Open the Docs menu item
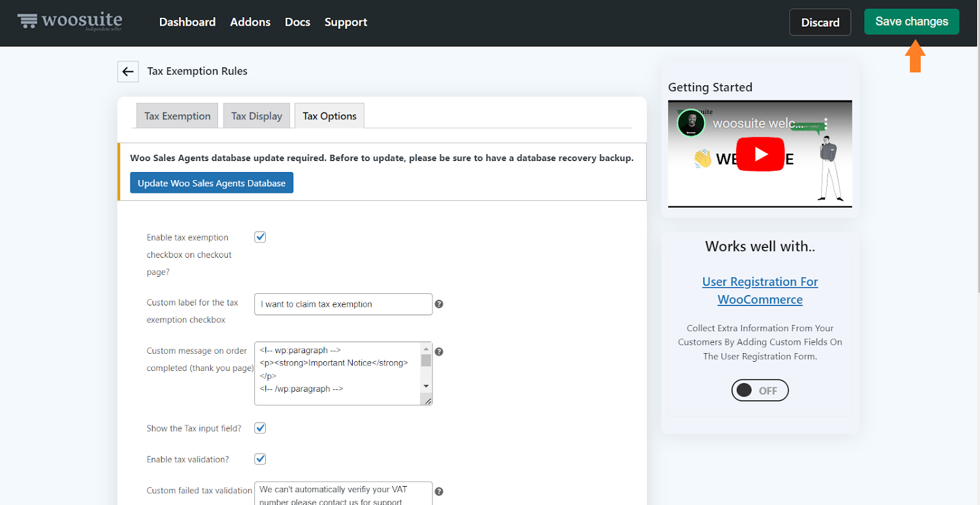The width and height of the screenshot is (980, 505). pos(298,22)
